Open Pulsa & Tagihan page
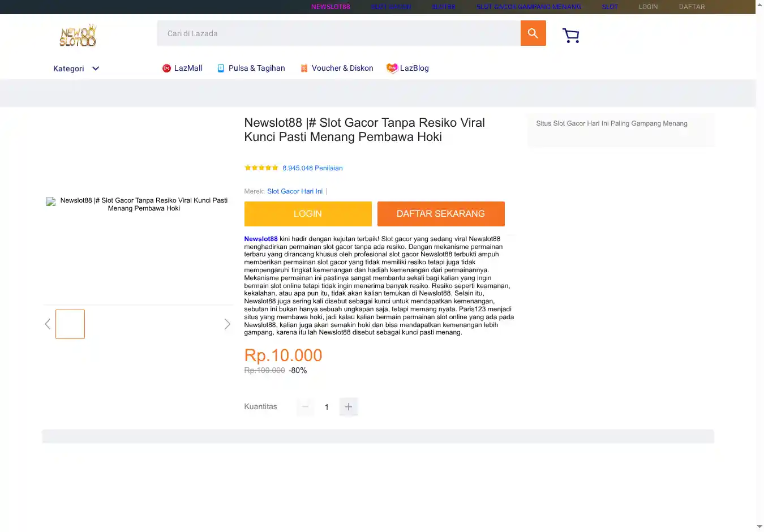Screen dimensions: 764x532 [251, 68]
